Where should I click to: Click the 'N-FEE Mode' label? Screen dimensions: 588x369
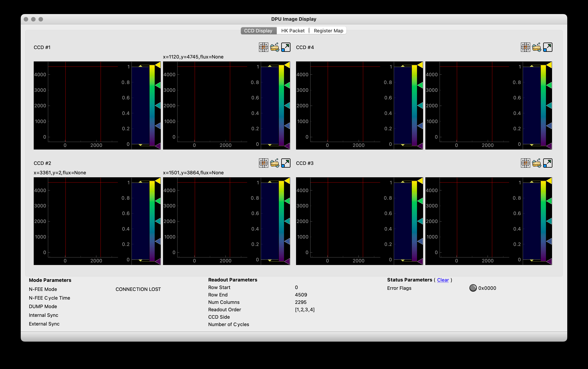pyautogui.click(x=43, y=289)
